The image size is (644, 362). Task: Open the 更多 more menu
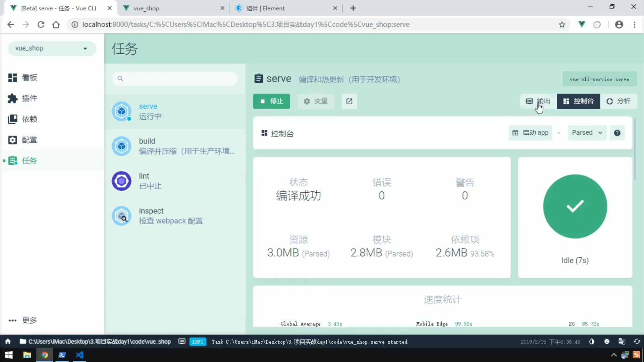(x=23, y=320)
